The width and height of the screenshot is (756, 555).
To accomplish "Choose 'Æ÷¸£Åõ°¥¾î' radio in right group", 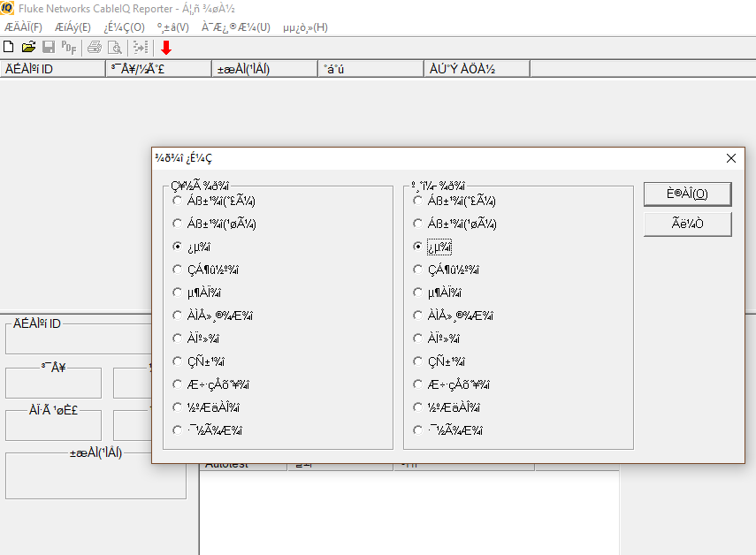I will tap(452, 384).
